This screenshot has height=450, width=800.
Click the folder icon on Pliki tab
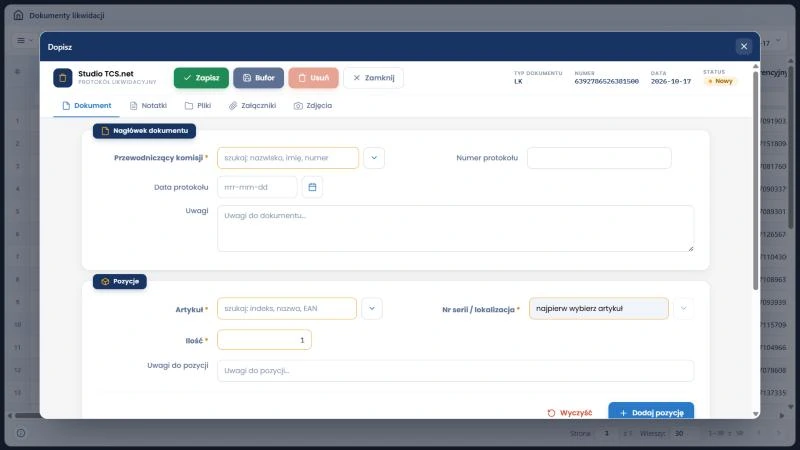click(189, 106)
